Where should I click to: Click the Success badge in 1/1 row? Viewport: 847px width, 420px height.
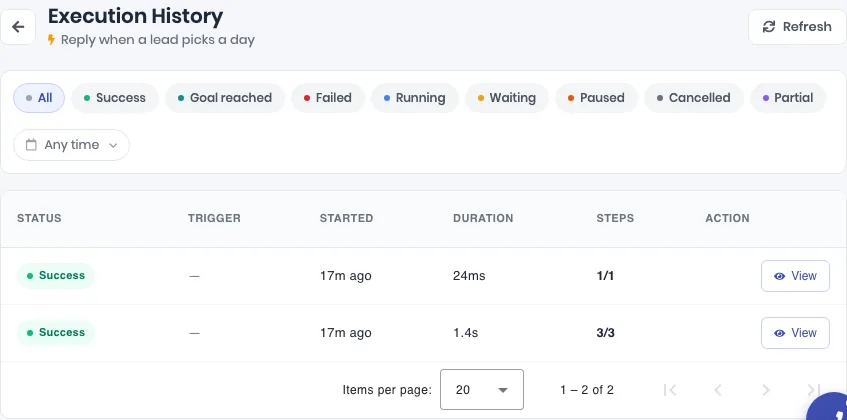click(x=56, y=276)
